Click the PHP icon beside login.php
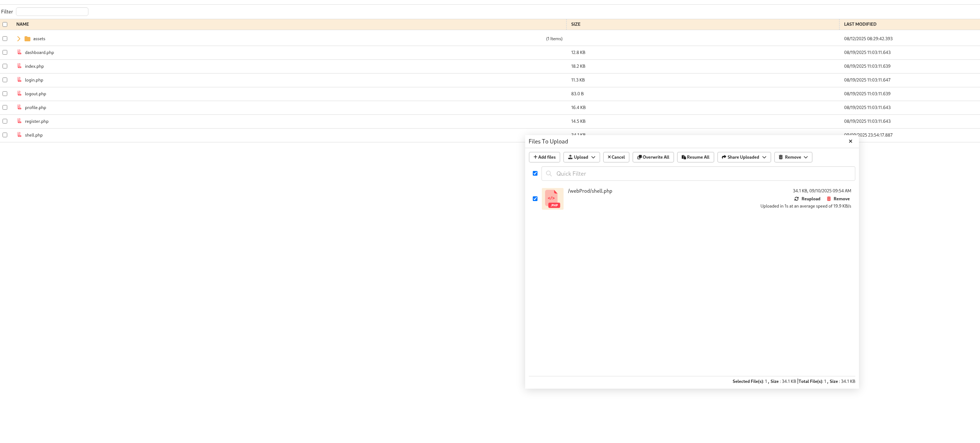 [x=19, y=80]
